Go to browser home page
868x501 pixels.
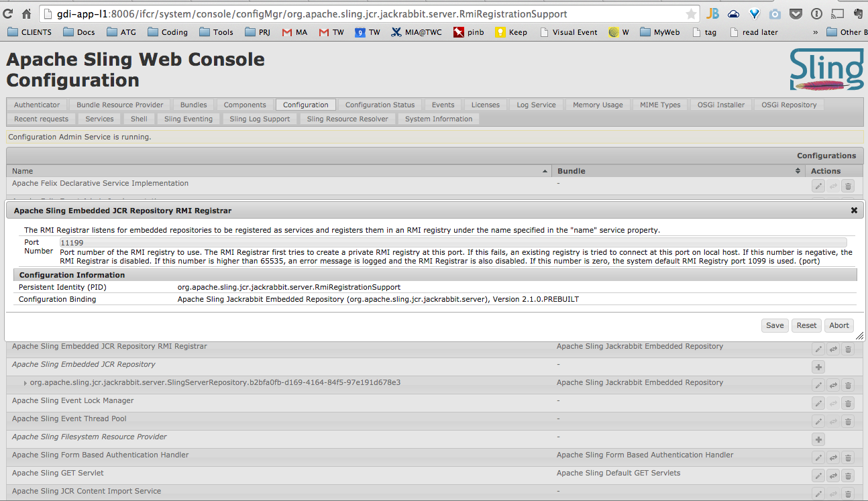(27, 14)
